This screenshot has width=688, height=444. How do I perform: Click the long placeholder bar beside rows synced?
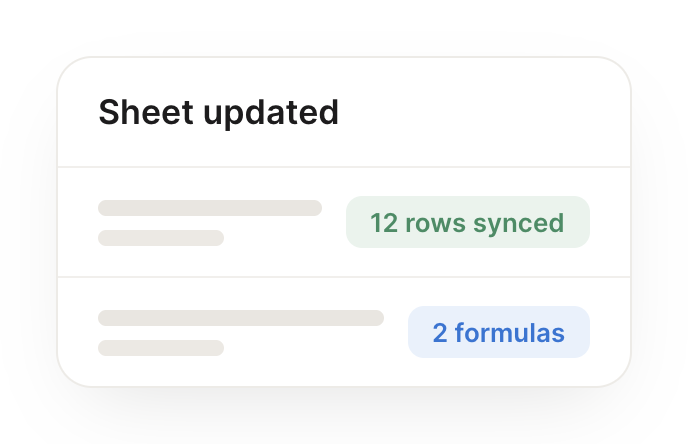click(x=210, y=208)
